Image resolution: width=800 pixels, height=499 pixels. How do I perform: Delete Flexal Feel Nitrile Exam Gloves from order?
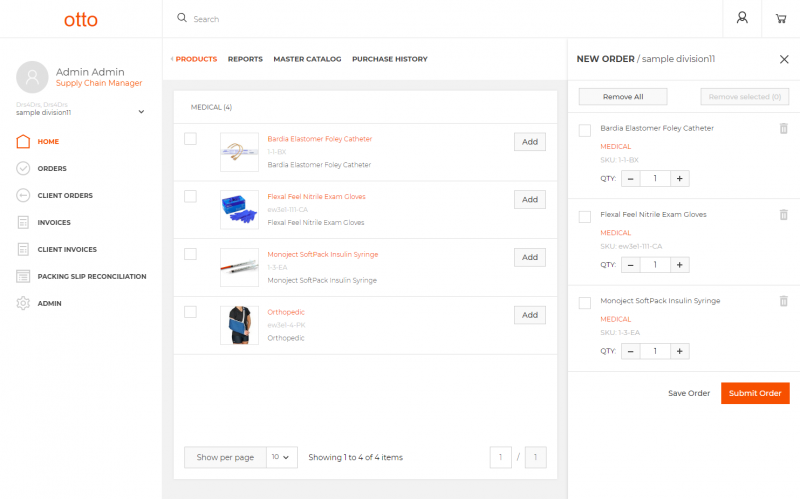tap(784, 214)
